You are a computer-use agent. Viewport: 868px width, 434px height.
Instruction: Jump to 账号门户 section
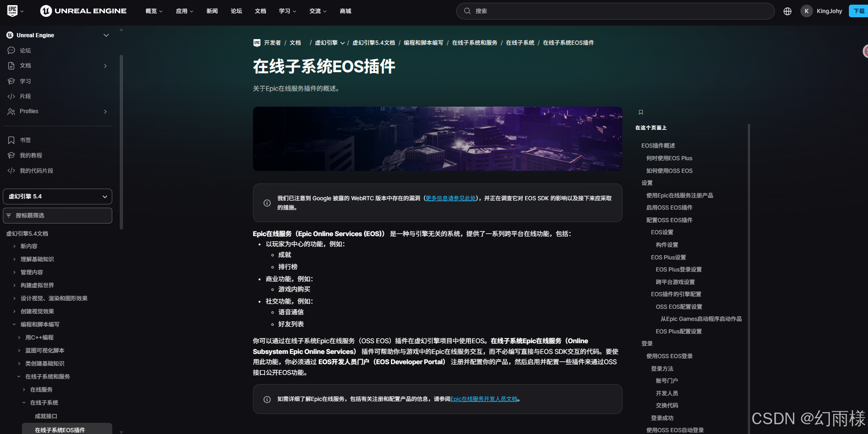point(667,381)
